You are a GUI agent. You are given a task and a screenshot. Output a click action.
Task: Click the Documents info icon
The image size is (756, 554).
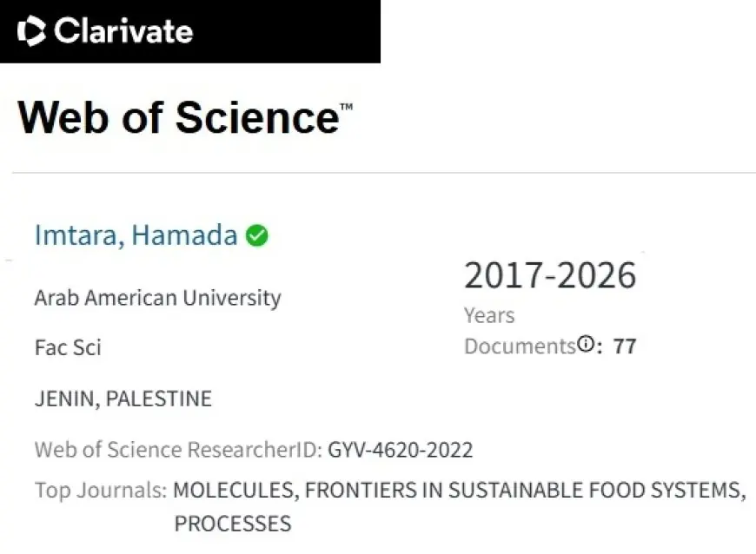coord(586,345)
